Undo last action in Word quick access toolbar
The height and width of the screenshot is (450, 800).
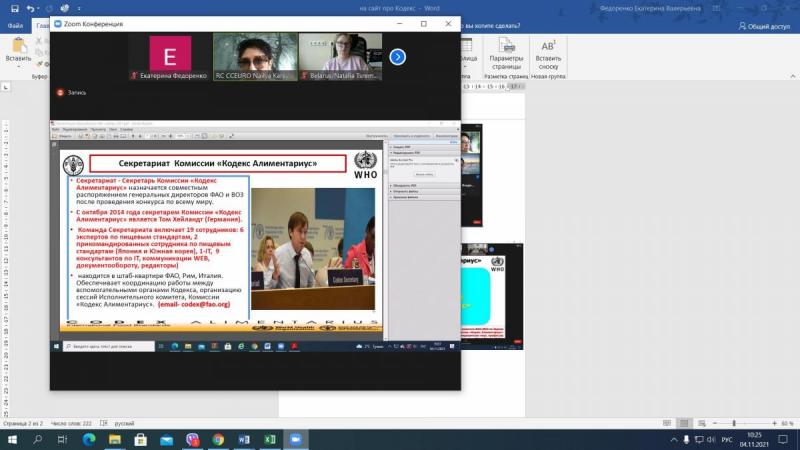pos(30,8)
